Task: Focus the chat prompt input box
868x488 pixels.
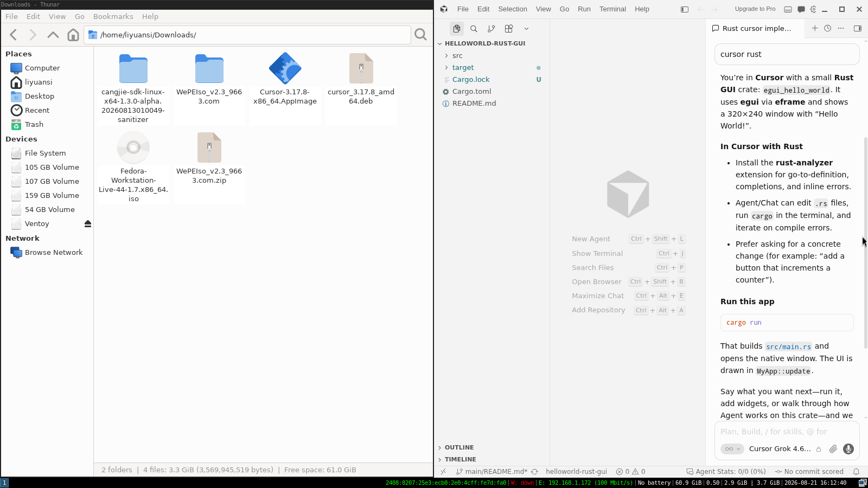Action: [x=787, y=432]
